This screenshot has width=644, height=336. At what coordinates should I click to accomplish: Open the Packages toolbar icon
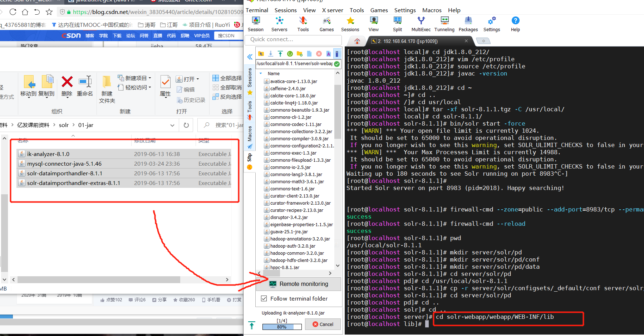[468, 24]
